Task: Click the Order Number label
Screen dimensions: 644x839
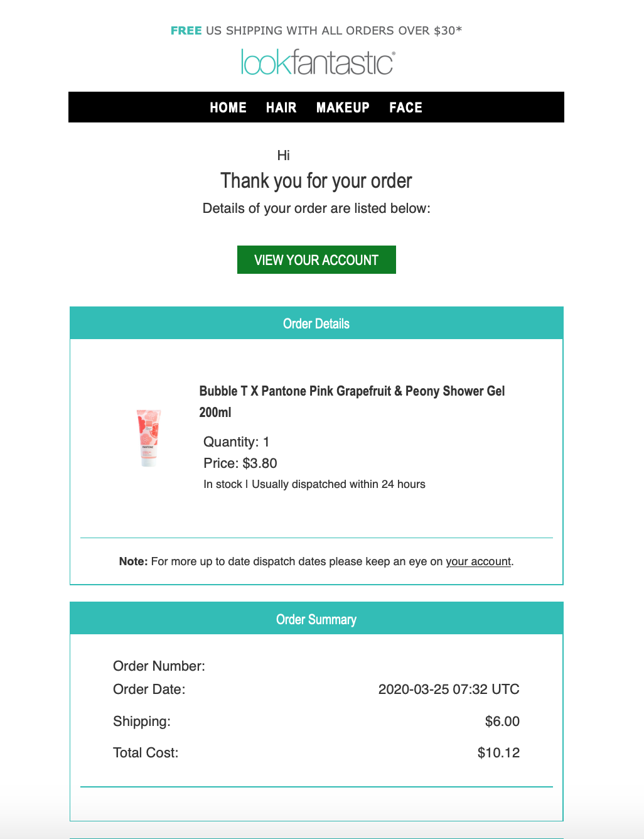Action: tap(159, 666)
